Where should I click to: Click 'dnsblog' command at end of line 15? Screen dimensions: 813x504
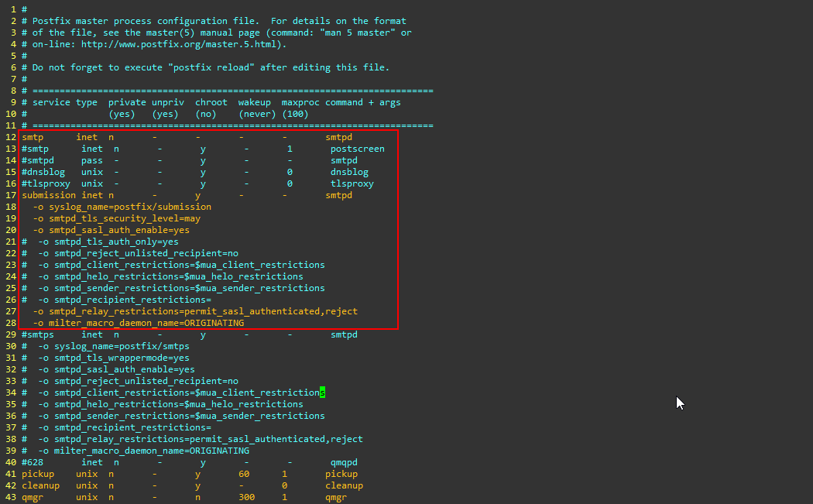[x=349, y=172]
